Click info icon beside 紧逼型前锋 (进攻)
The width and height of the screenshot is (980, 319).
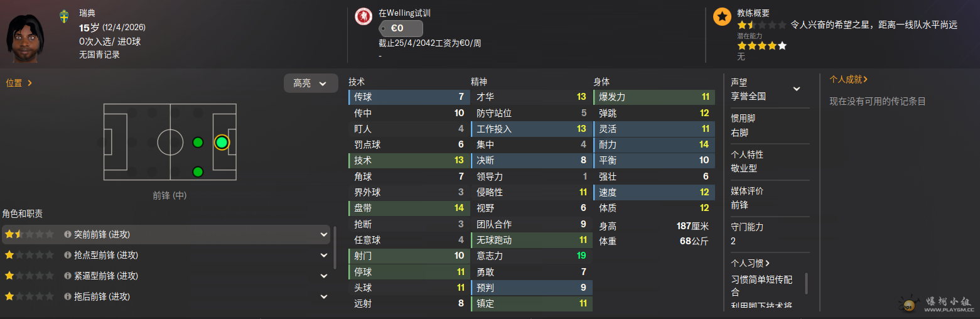[68, 276]
